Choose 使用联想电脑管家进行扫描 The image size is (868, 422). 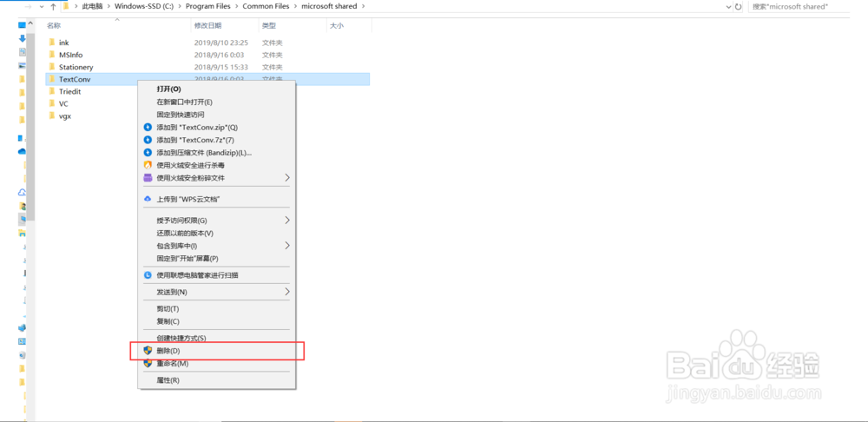pyautogui.click(x=217, y=274)
